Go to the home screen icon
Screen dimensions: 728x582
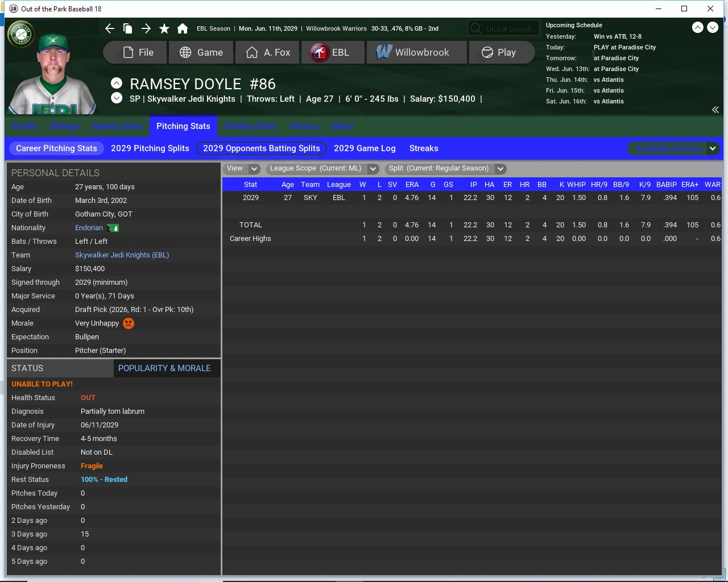tap(183, 28)
